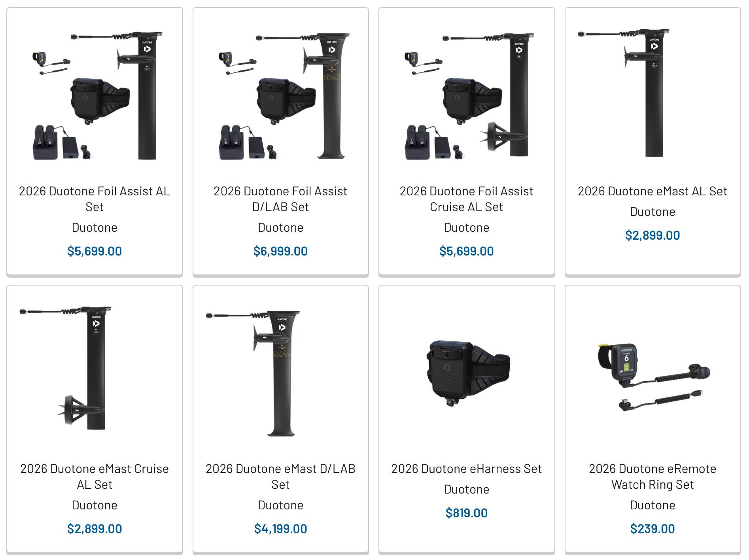The image size is (749, 560).
Task: Click the $4,199.00 eMast D/LAB price
Action: (280, 529)
